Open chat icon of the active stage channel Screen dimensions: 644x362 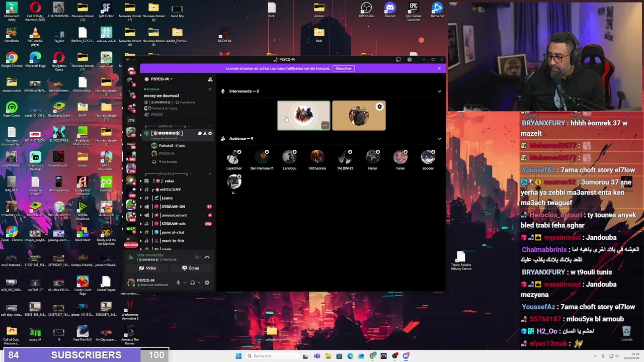[x=200, y=134]
